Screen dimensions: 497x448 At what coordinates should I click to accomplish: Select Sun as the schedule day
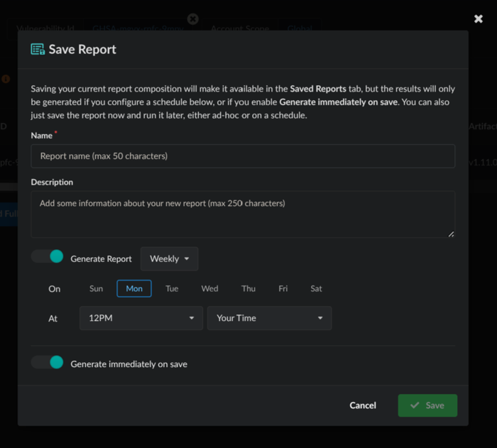tap(96, 289)
